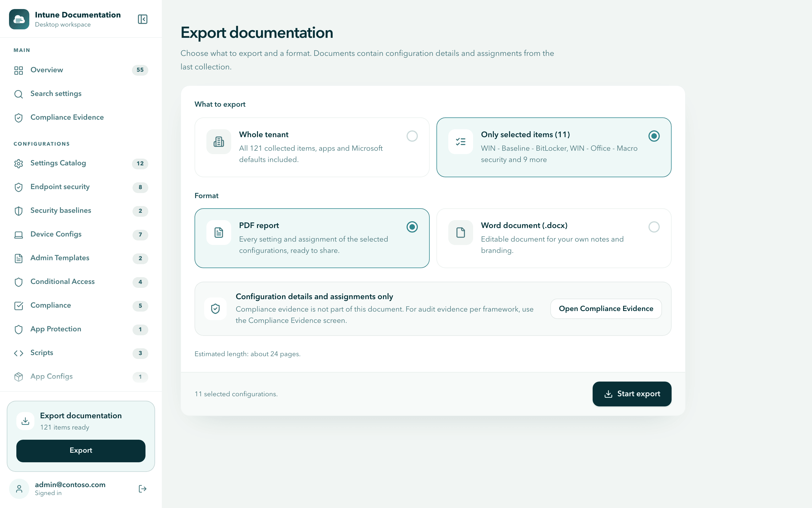Click the App Configs package icon
The height and width of the screenshot is (508, 812).
pos(18,377)
